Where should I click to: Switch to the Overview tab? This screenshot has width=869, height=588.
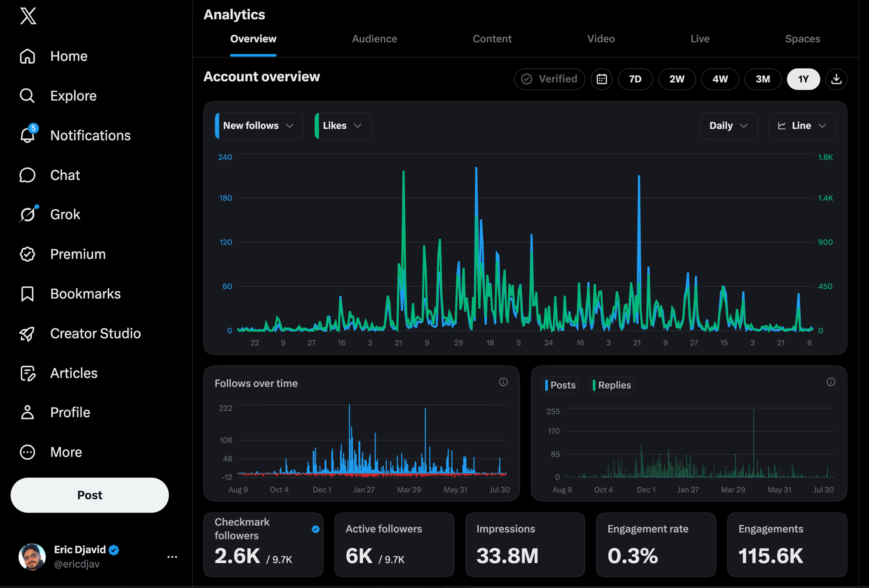pyautogui.click(x=253, y=39)
